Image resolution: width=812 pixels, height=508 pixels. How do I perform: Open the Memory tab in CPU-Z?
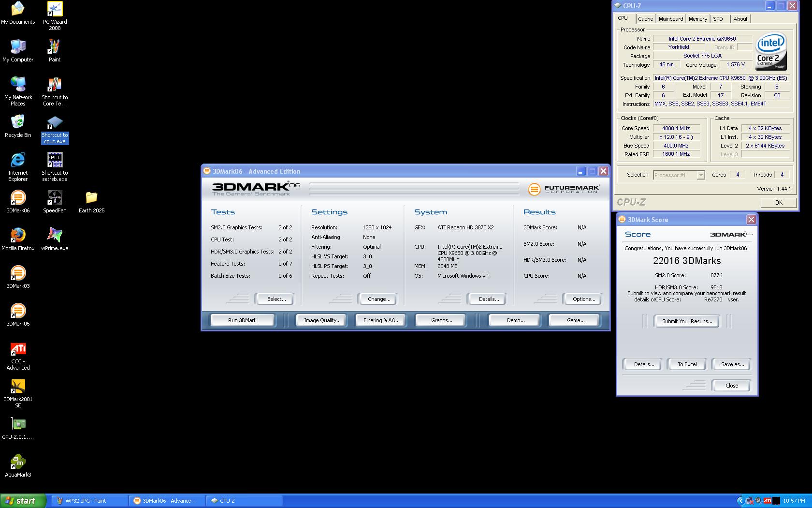coord(697,19)
